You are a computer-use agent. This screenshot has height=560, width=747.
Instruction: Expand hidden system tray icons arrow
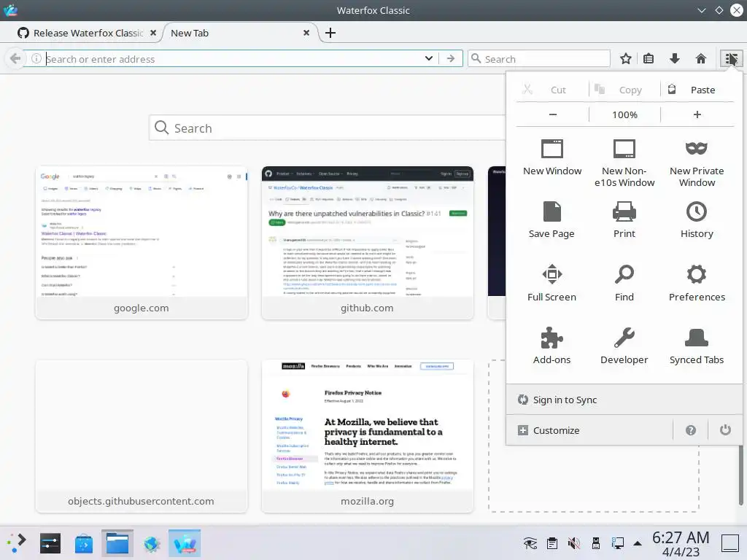coord(637,543)
